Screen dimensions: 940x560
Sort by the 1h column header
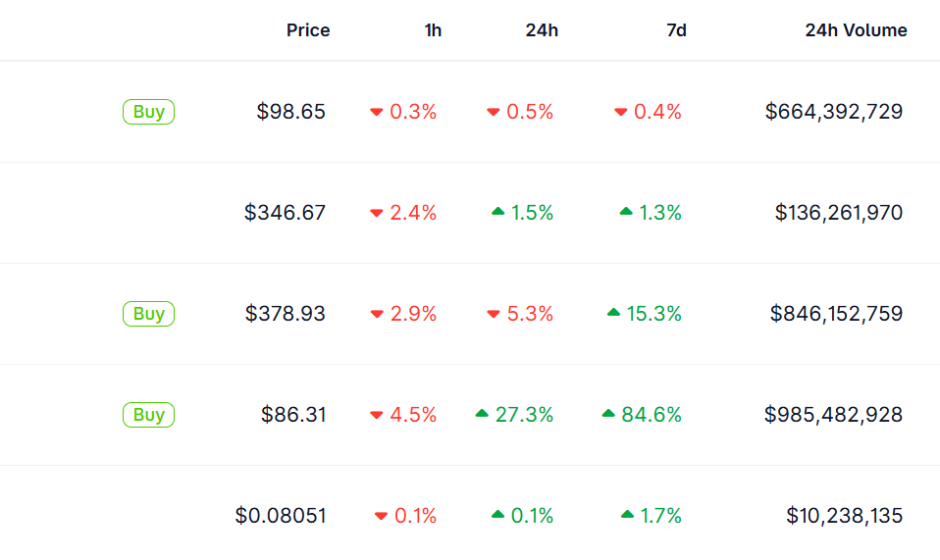433,30
